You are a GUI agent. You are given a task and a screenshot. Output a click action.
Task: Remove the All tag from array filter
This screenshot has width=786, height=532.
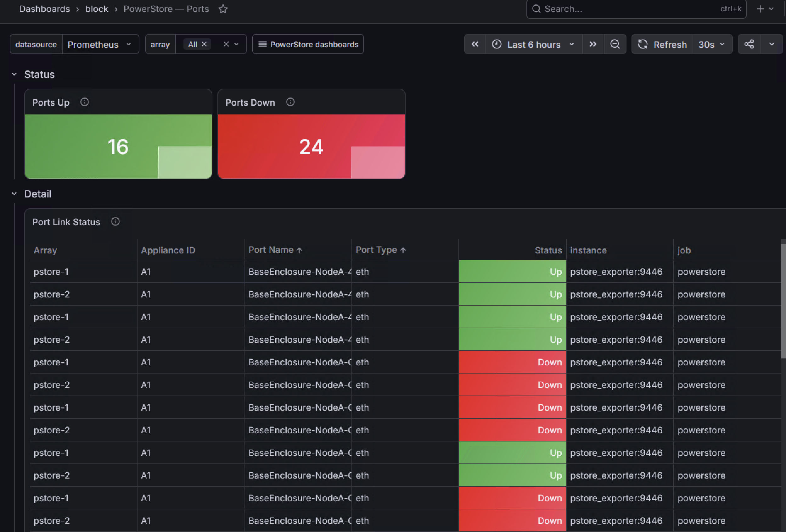pyautogui.click(x=204, y=44)
